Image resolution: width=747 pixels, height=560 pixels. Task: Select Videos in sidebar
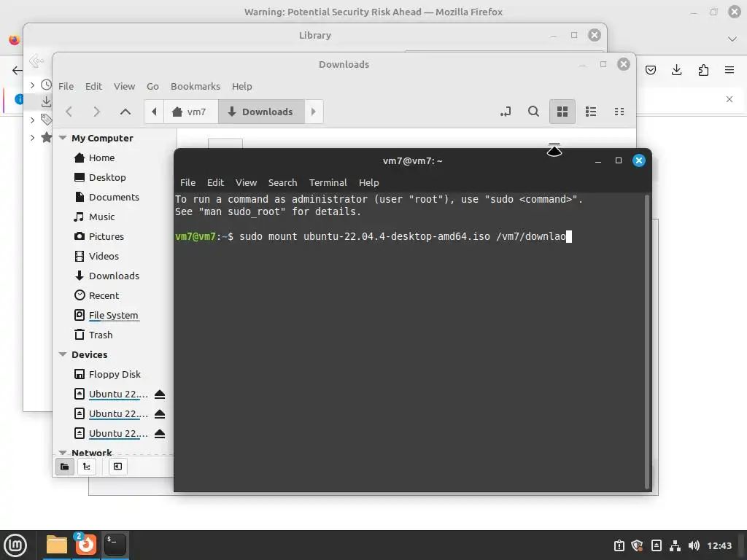coord(104,256)
